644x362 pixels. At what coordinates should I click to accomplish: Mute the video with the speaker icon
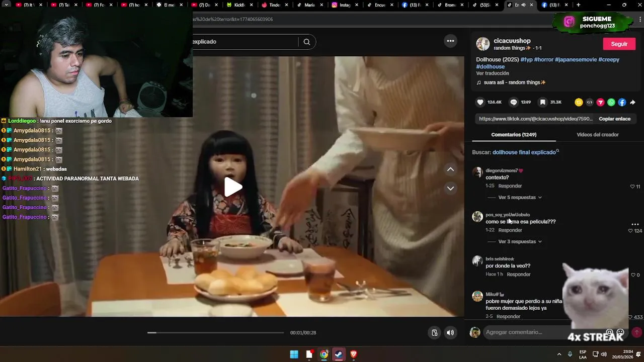(x=450, y=332)
